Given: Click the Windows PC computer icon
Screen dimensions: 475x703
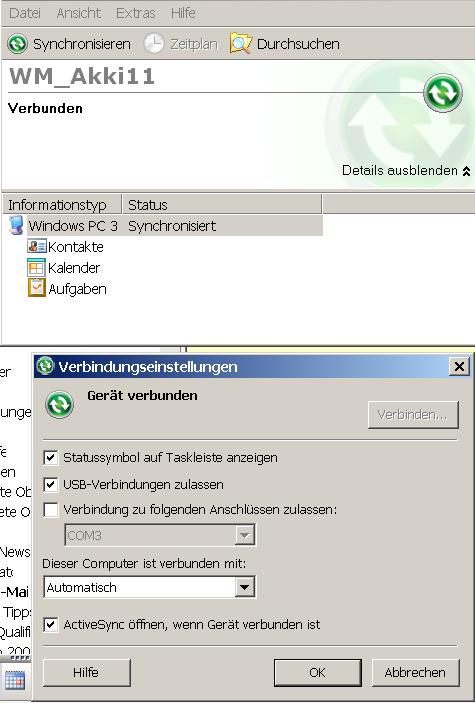Looking at the screenshot, I should [x=16, y=225].
